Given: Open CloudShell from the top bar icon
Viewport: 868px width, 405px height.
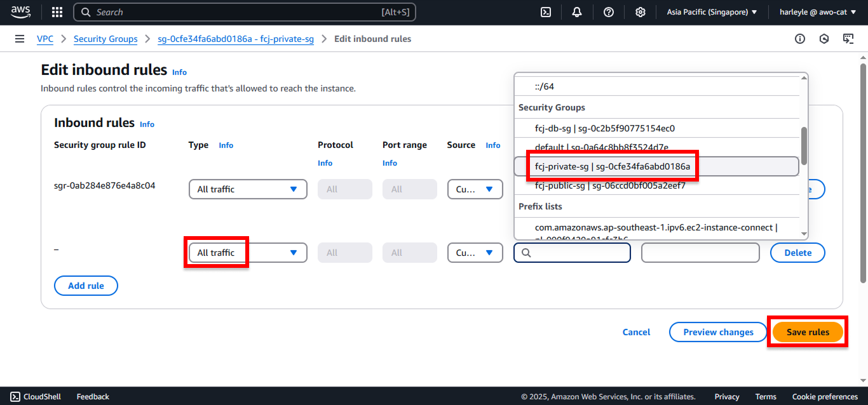Looking at the screenshot, I should coord(546,12).
